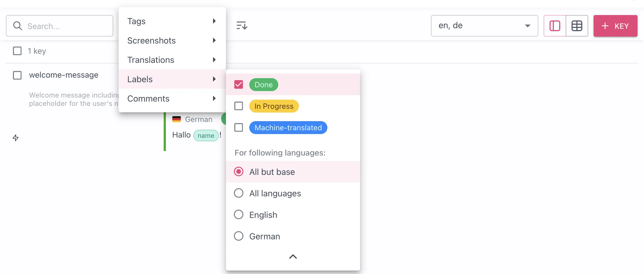Open the Translations menu item
The image size is (644, 274).
click(x=172, y=60)
